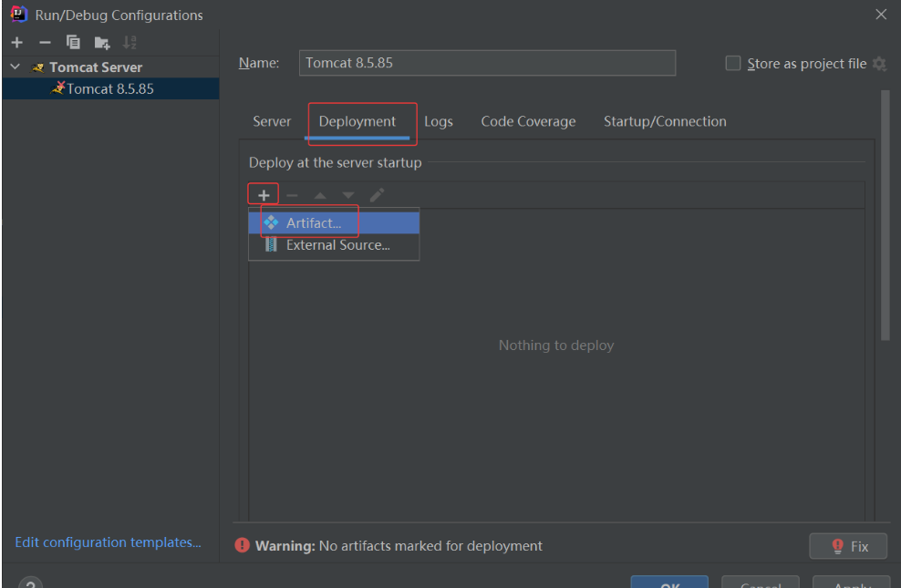Open the project file storage settings gear

[879, 64]
